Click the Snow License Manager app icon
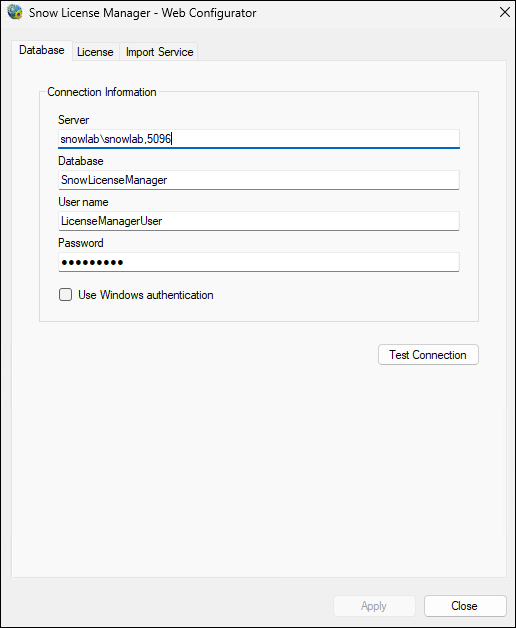 click(15, 12)
